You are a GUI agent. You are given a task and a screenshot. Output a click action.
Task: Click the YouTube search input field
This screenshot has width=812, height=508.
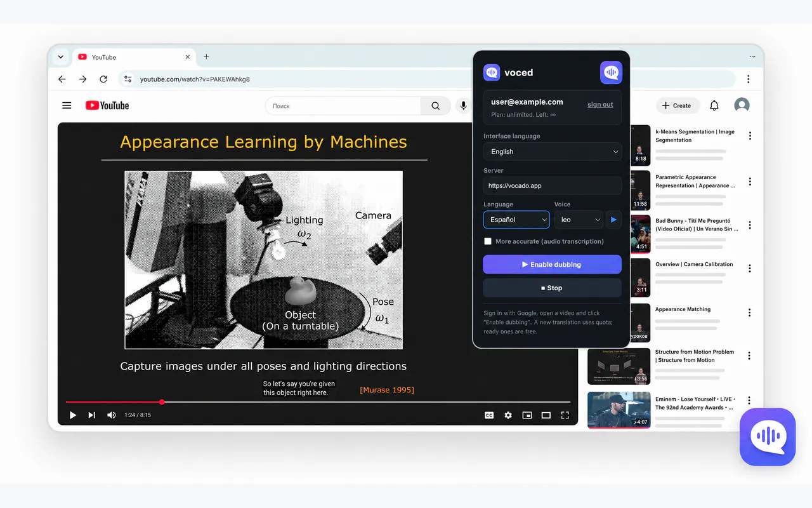tap(343, 106)
